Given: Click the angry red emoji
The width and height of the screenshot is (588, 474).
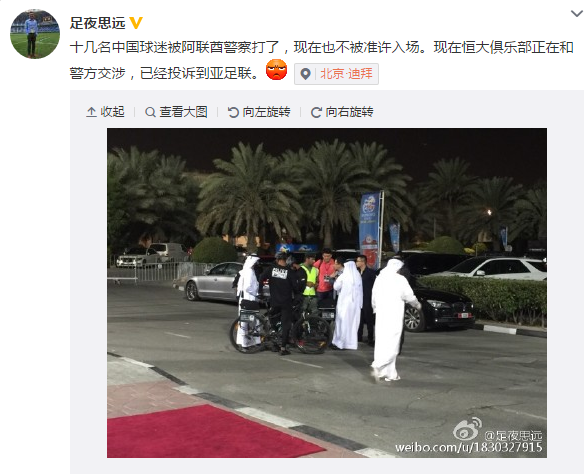Looking at the screenshot, I should (276, 70).
